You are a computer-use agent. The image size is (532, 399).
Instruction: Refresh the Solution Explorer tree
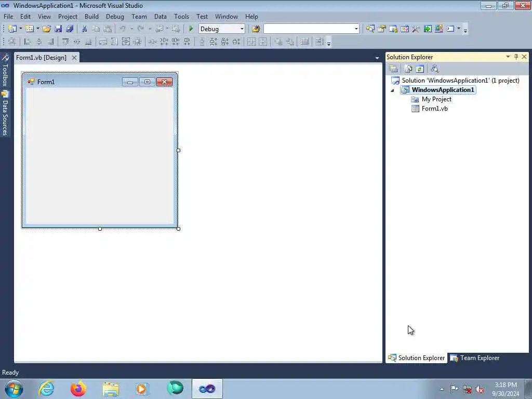pyautogui.click(x=420, y=69)
